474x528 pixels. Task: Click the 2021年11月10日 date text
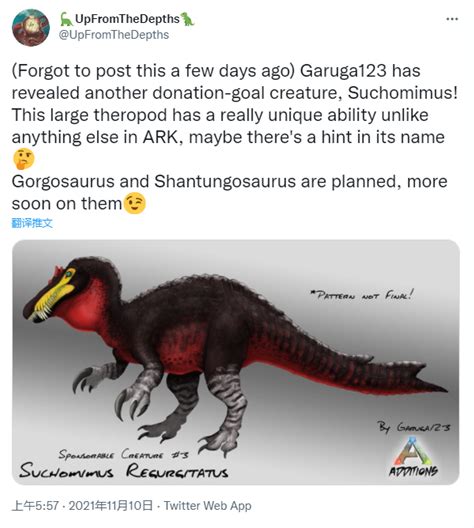(x=111, y=505)
